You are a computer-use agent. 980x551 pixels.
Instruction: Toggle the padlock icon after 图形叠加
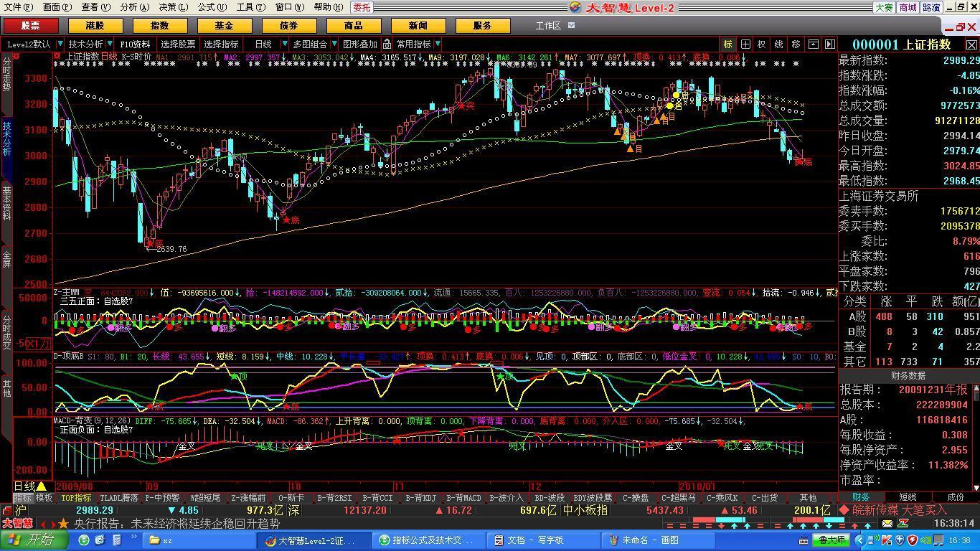pyautogui.click(x=387, y=44)
